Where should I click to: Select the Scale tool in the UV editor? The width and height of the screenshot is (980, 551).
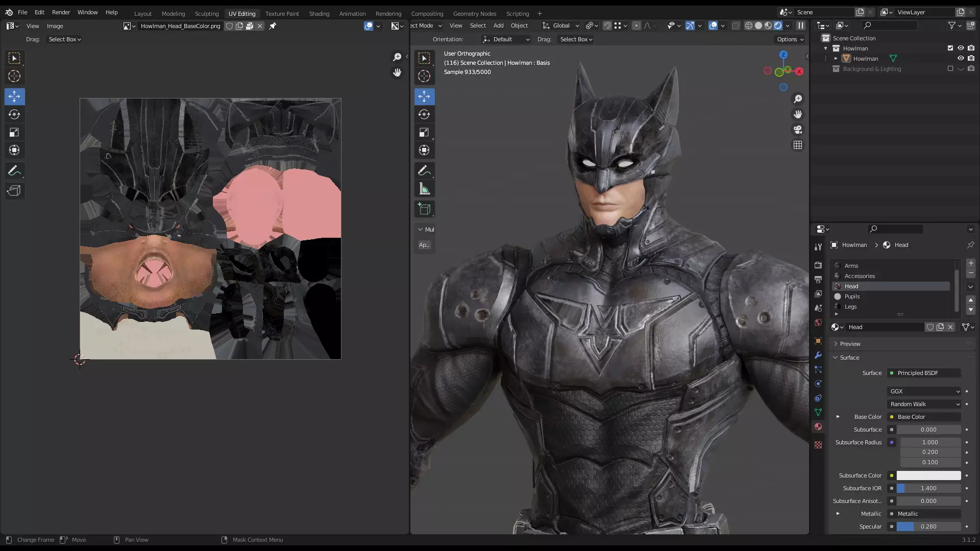pos(14,133)
